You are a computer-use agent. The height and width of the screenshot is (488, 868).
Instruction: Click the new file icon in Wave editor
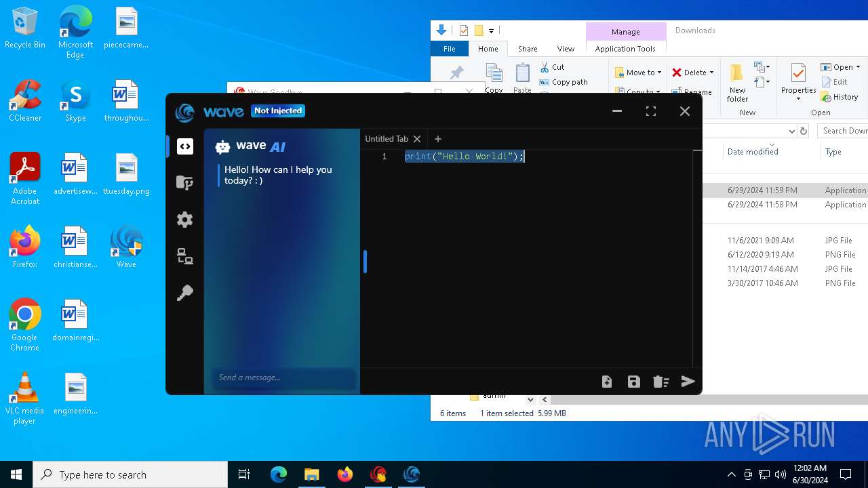[607, 382]
